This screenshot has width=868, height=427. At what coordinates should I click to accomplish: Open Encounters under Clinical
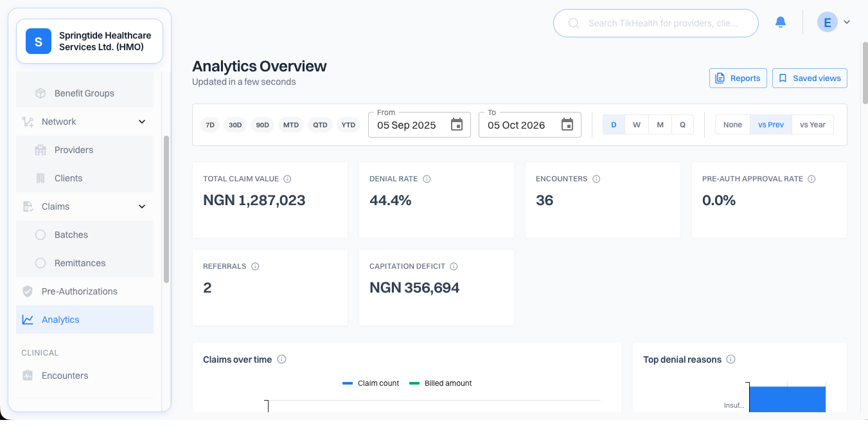(85, 376)
